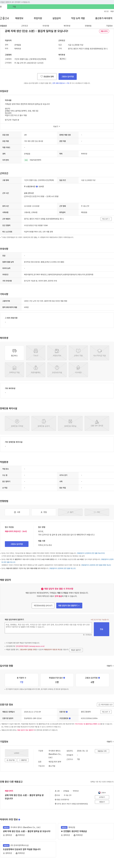Click 개인정보보호법 상세 보기 button

point(43,606)
